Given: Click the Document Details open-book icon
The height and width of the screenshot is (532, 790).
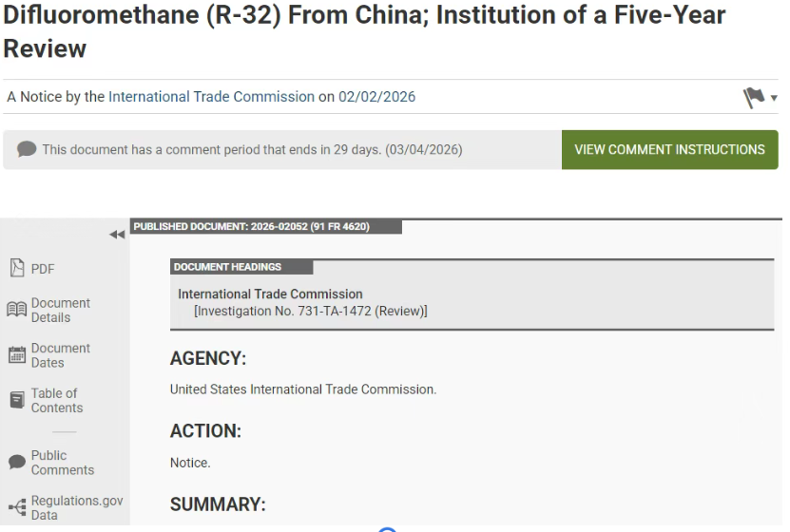Looking at the screenshot, I should pyautogui.click(x=16, y=310).
